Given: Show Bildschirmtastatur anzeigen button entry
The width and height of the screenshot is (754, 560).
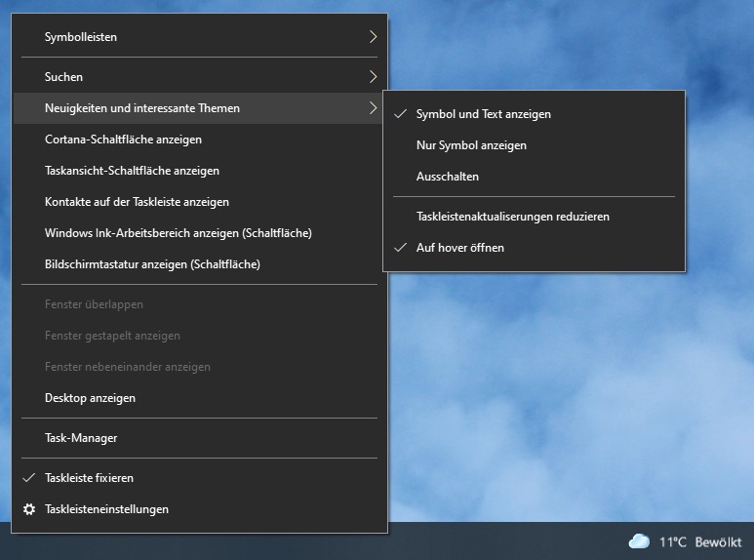Looking at the screenshot, I should [152, 264].
